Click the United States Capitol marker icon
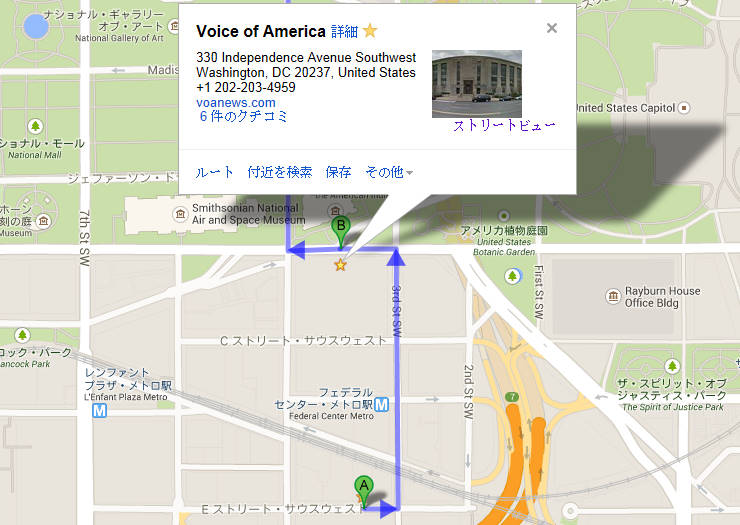The height and width of the screenshot is (525, 740). coord(684,108)
